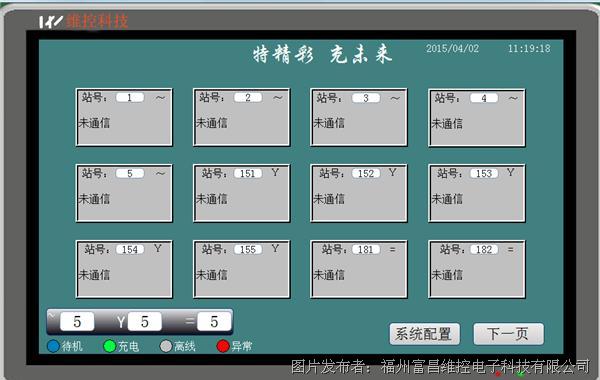Click the red 异常 fault indicator circle
The height and width of the screenshot is (380, 600).
[x=223, y=346]
